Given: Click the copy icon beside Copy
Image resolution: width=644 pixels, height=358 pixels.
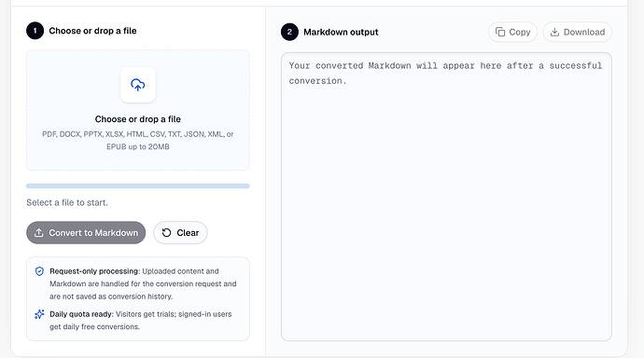Looking at the screenshot, I should click(500, 32).
